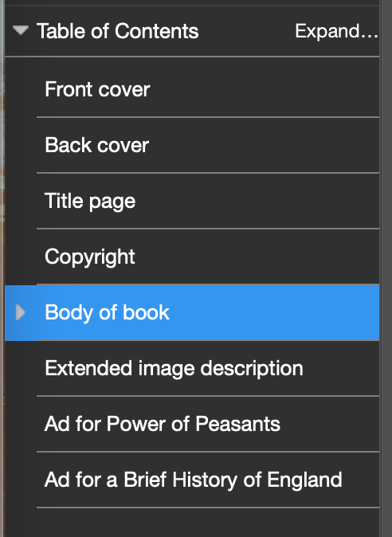Click the Table of Contents header title
Image resolution: width=392 pixels, height=537 pixels.
click(x=117, y=31)
